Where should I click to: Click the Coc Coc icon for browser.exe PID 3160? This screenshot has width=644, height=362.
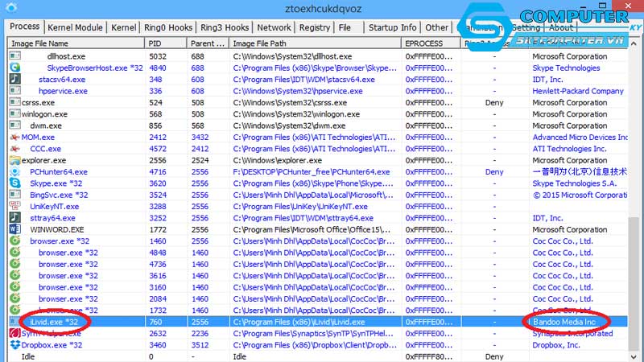(x=14, y=286)
